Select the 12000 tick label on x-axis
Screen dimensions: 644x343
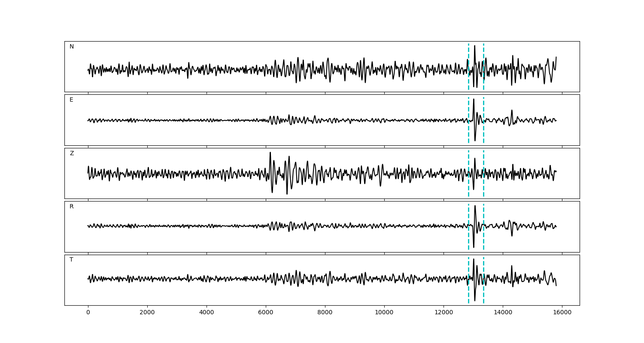point(444,313)
